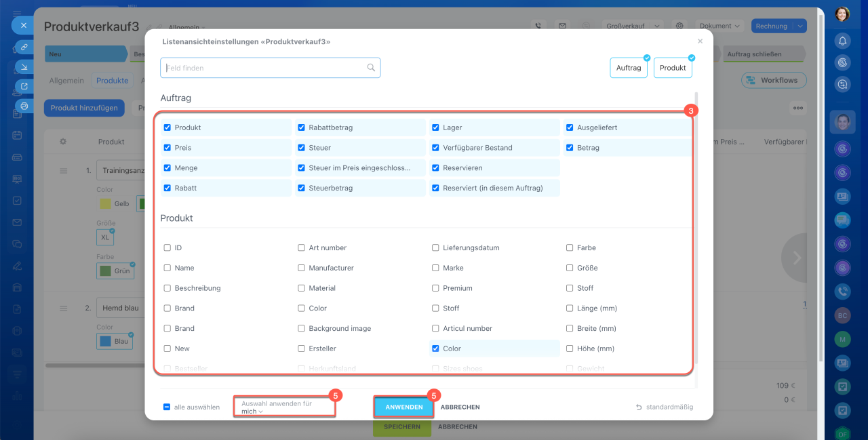Viewport: 868px width, 440px height.
Task: Uncheck the Rabattbetrag checkbox
Action: (x=301, y=127)
